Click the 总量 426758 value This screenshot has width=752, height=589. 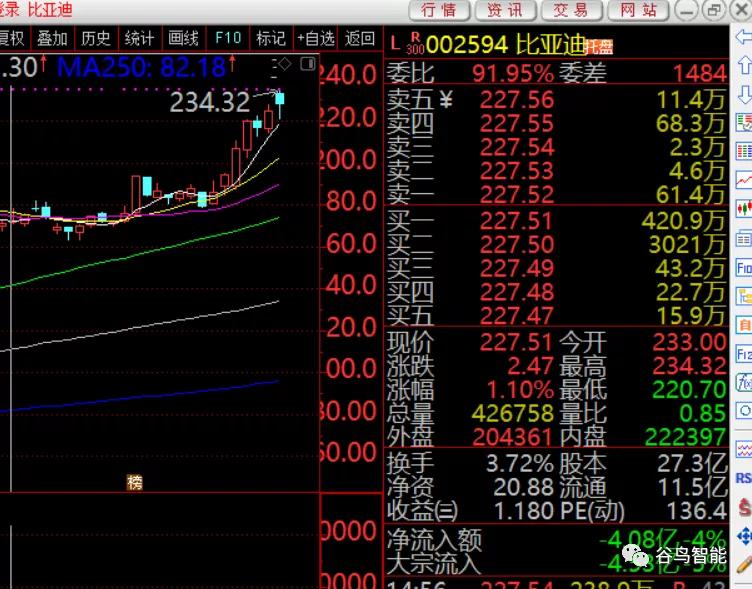pos(513,413)
